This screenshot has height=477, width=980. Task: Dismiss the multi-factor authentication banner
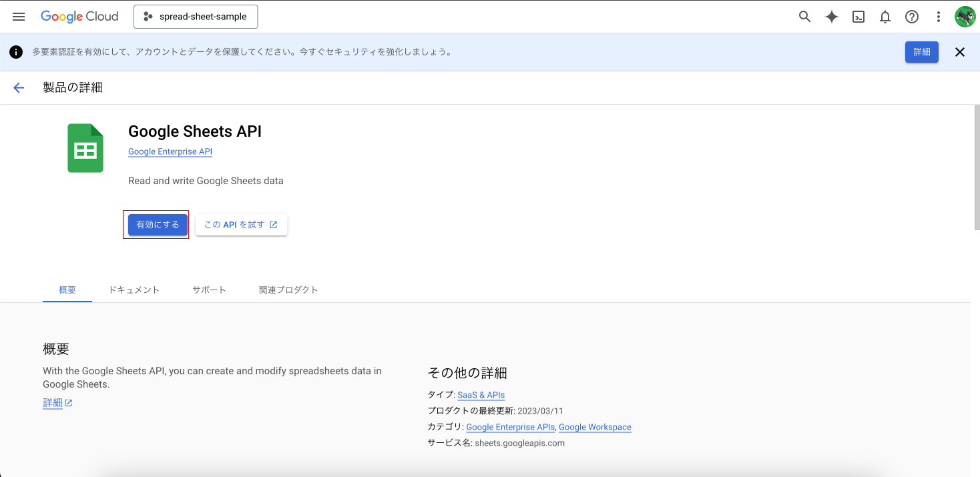pos(960,52)
